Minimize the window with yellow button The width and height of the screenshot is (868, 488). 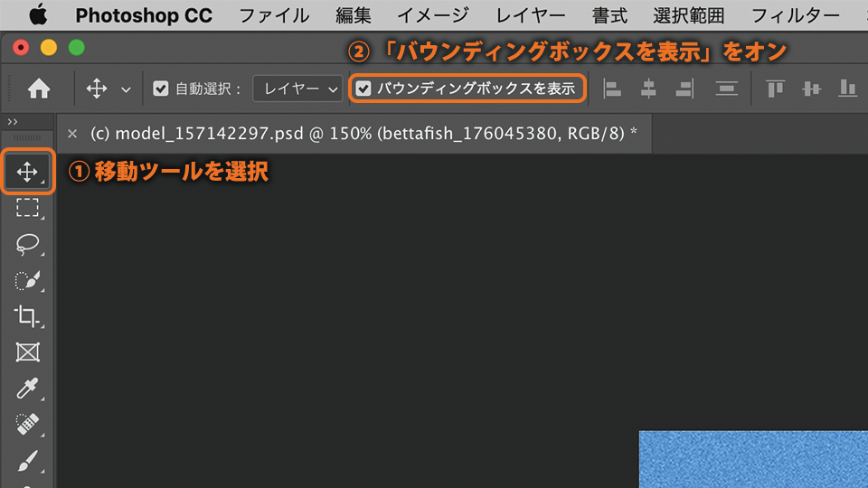(x=49, y=48)
